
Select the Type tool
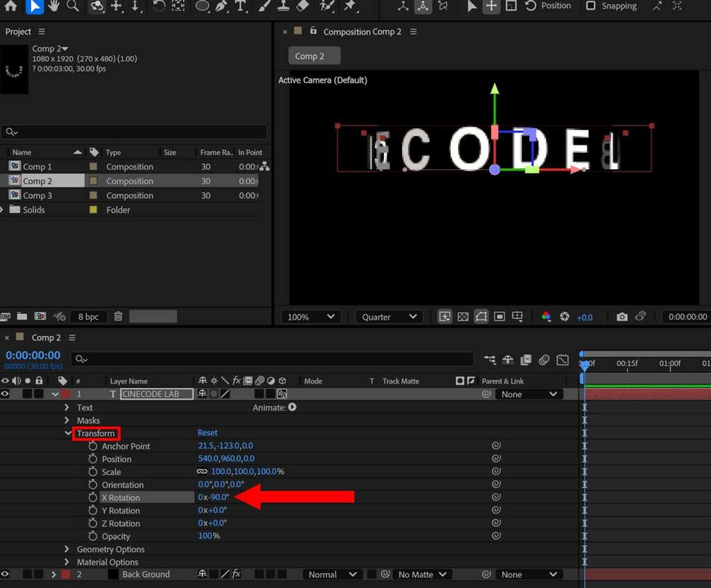point(240,6)
